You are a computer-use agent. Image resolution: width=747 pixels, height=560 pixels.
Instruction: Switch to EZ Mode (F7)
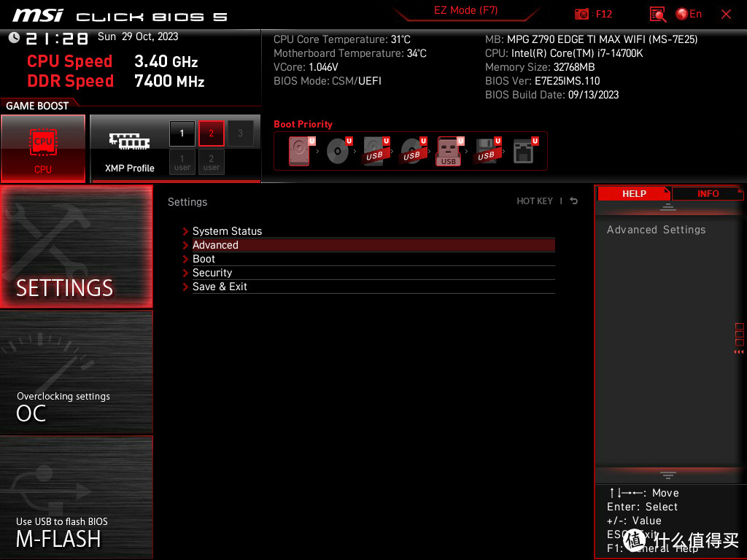click(x=466, y=10)
